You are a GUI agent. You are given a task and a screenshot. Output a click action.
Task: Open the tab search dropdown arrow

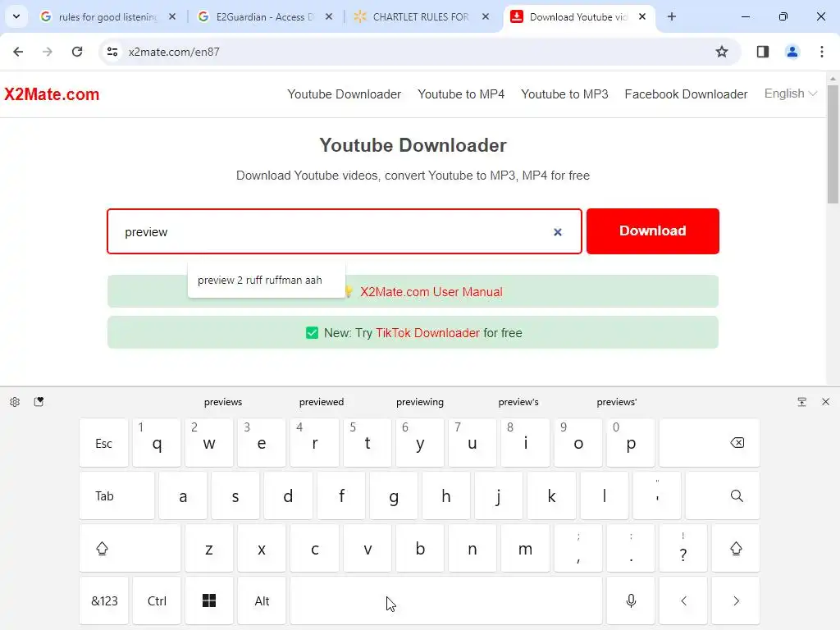(16, 16)
